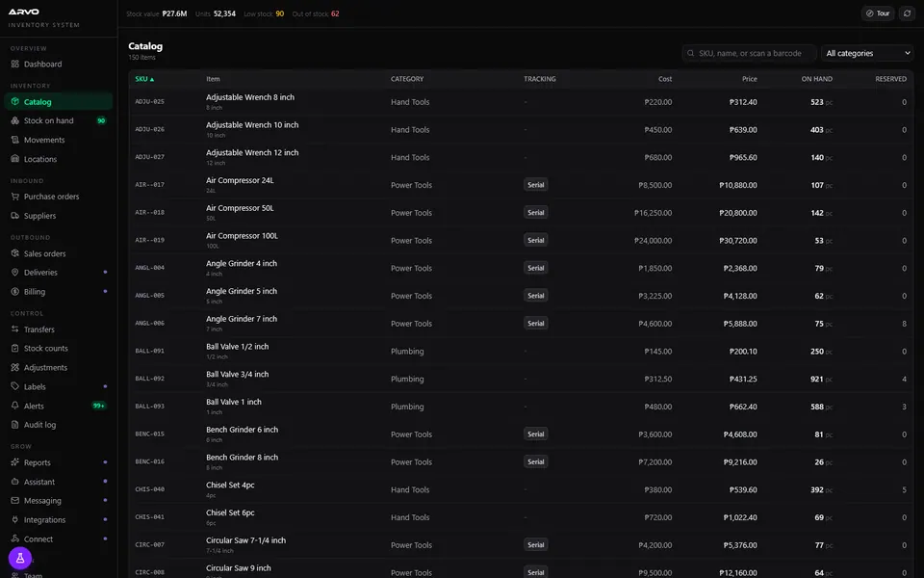
Task: Click the Stock on hand icon
Action: coord(15,120)
